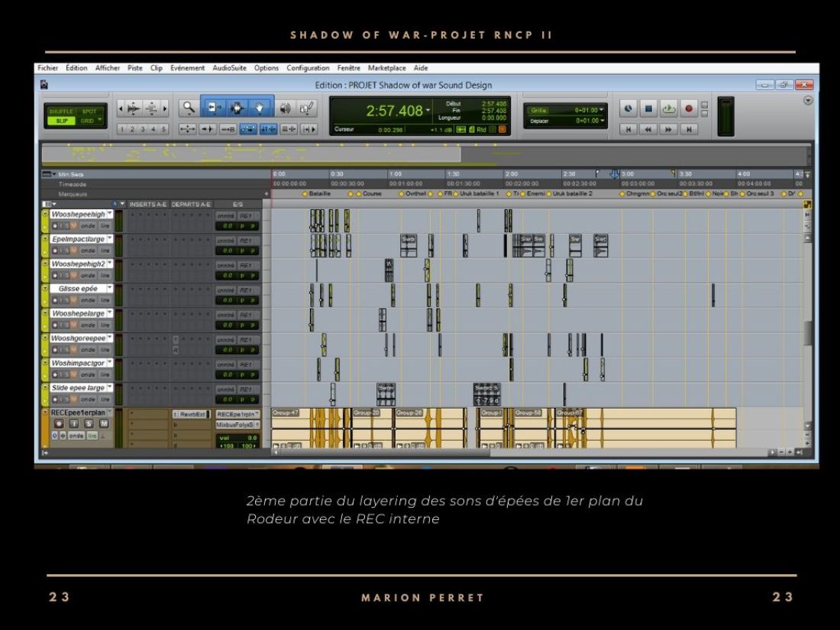This screenshot has height=630, width=840.
Task: Select the Grabber hand tool
Action: point(260,108)
